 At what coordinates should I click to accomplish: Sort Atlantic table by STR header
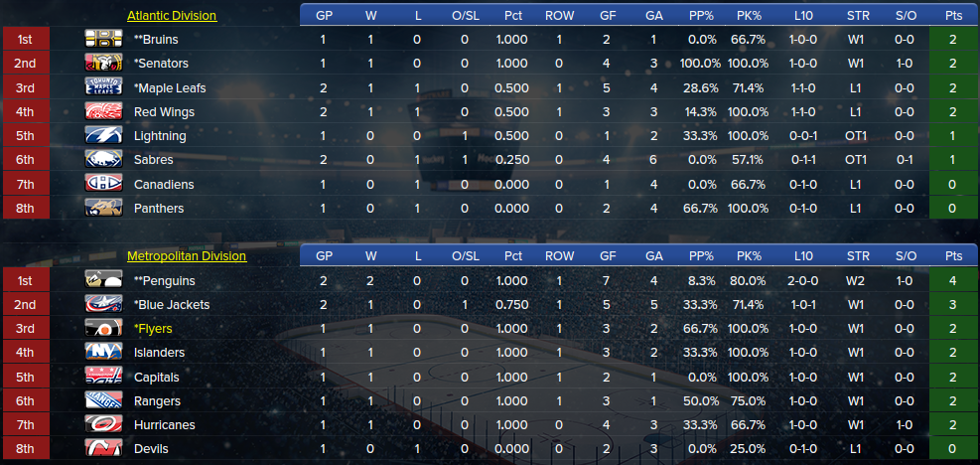857,16
